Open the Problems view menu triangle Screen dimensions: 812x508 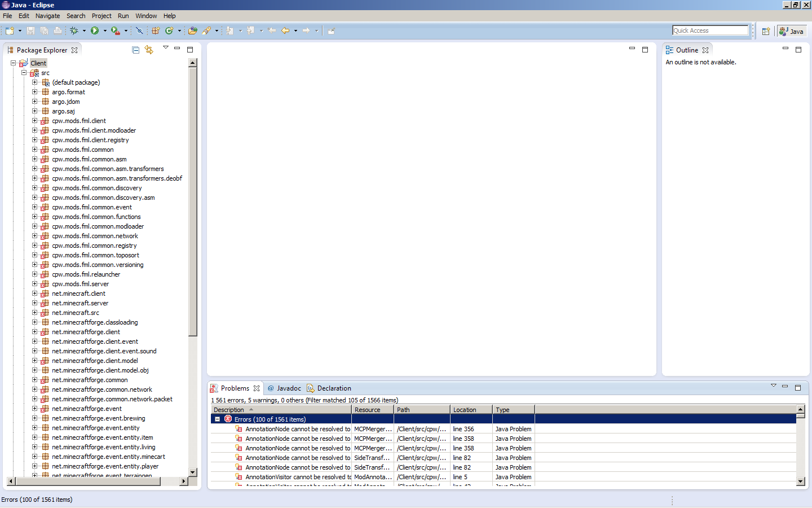coord(774,386)
